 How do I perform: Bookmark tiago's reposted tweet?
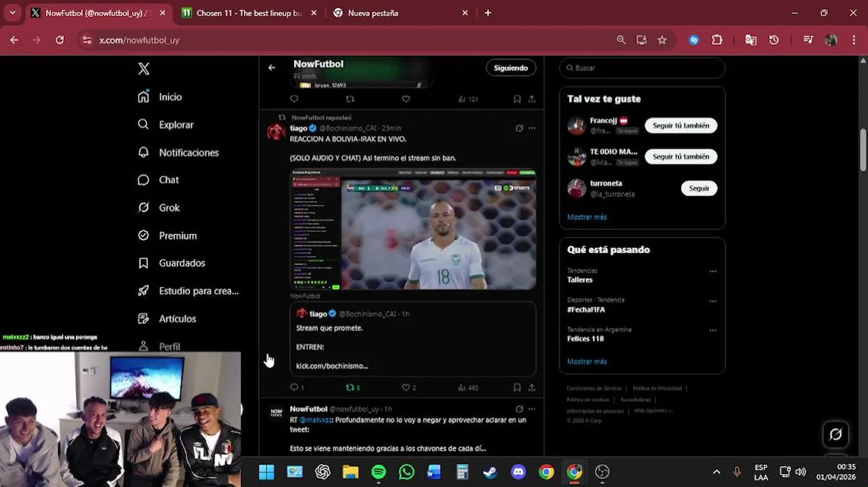pyautogui.click(x=517, y=388)
